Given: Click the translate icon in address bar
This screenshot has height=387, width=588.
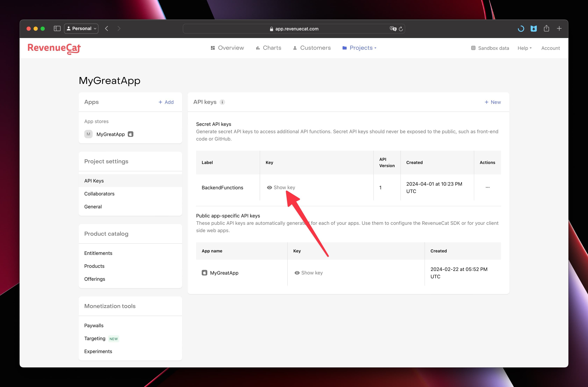Looking at the screenshot, I should (393, 29).
